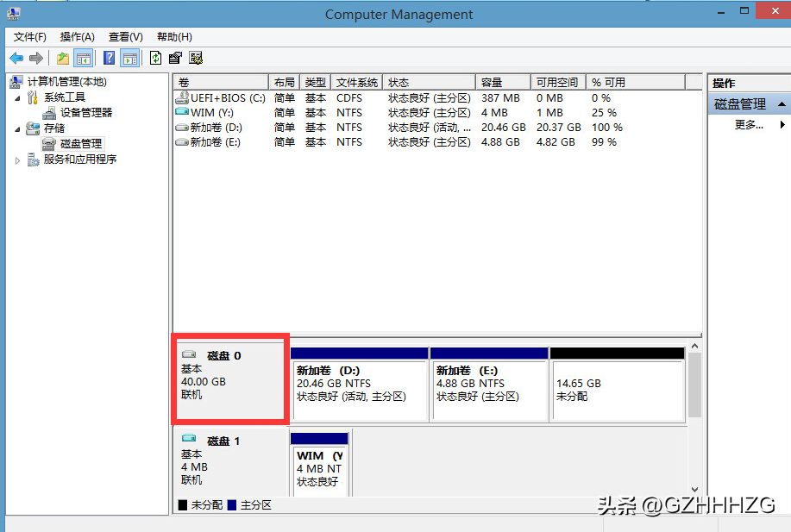Open the 查看(V) menu
Screen dimensions: 791x532
point(126,37)
